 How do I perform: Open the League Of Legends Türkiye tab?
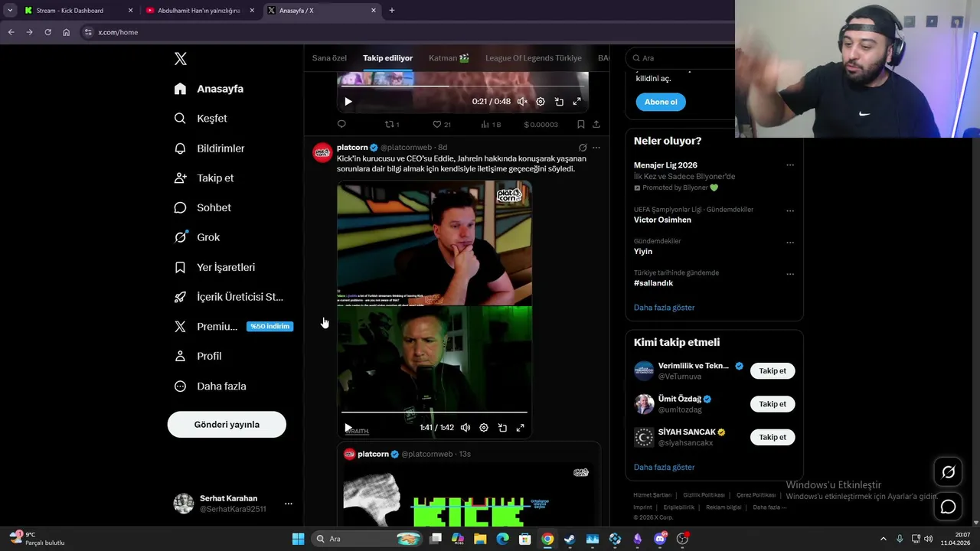[534, 58]
